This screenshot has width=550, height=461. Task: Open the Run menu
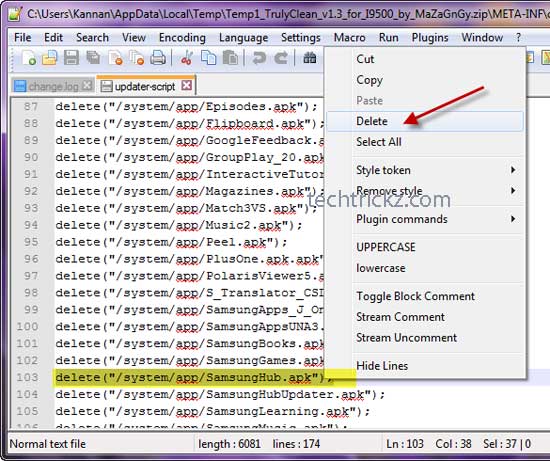(388, 37)
